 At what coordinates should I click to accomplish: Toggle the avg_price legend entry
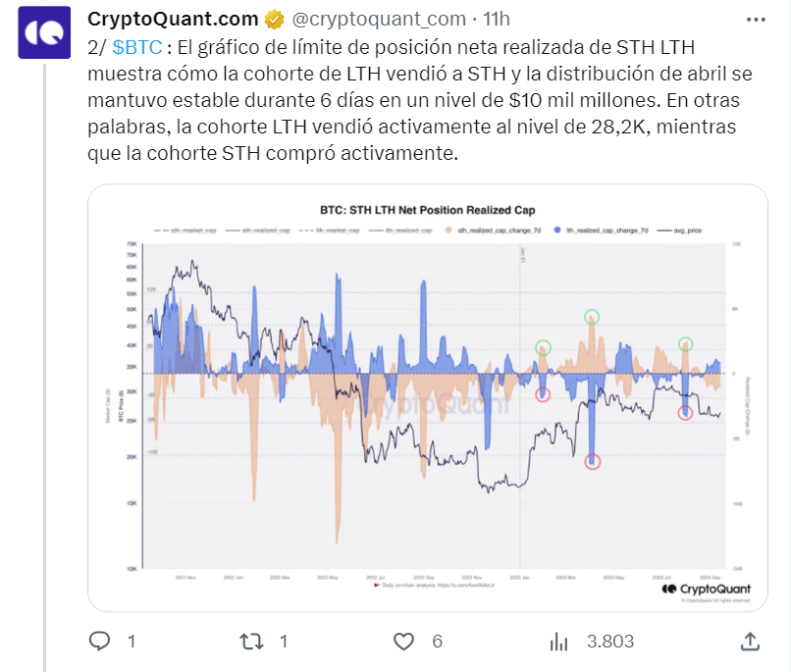[x=679, y=231]
